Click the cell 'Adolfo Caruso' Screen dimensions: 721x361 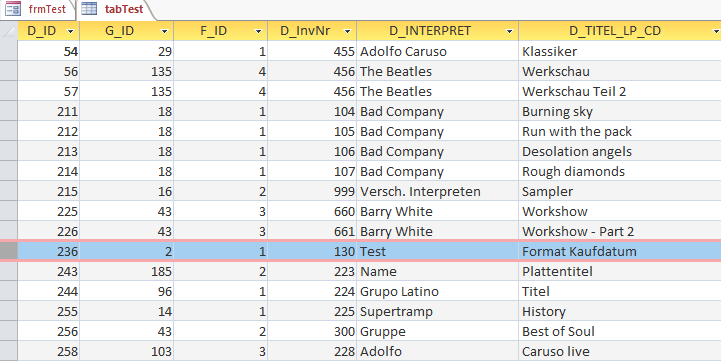[437, 51]
